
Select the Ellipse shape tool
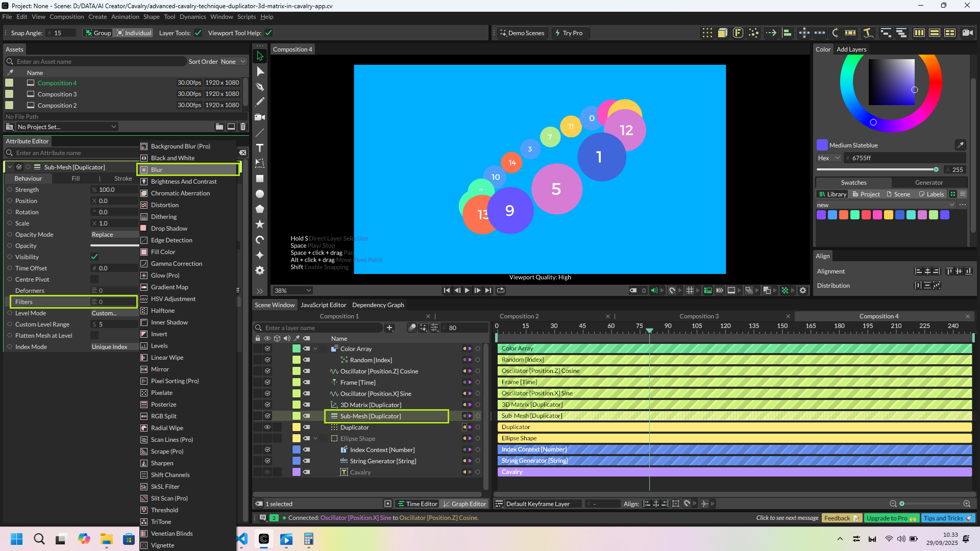260,194
